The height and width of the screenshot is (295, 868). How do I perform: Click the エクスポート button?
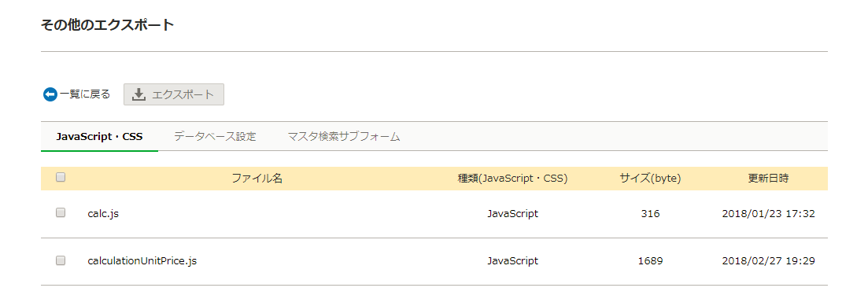(174, 94)
